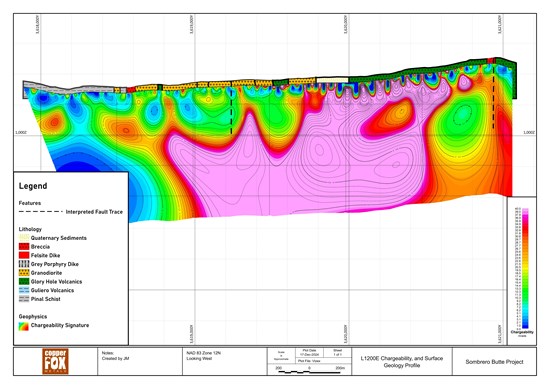Click the dashed fault trace near the right edge
This screenshot has height=389, width=550.
coord(494,98)
